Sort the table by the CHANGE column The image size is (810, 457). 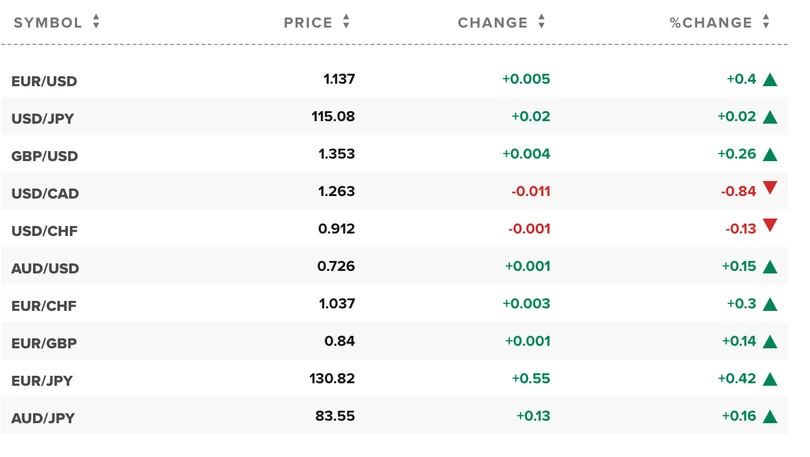click(x=502, y=22)
